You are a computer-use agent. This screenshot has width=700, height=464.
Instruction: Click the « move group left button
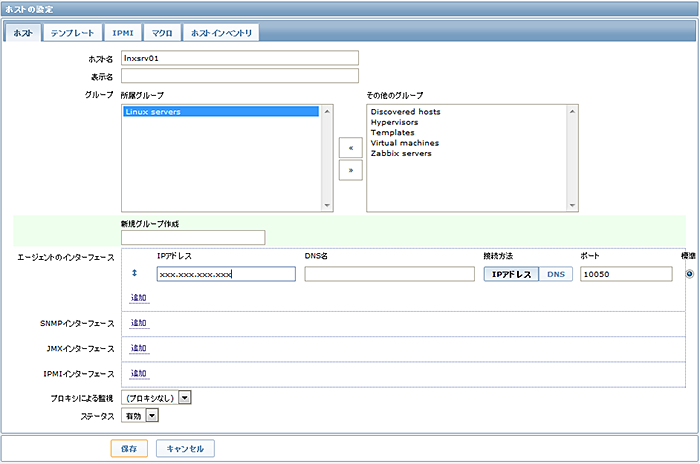[350, 147]
